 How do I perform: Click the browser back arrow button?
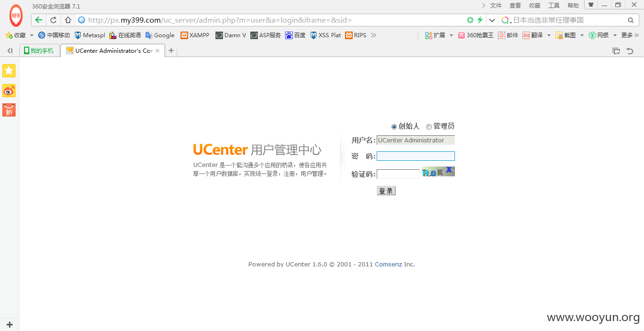[39, 20]
